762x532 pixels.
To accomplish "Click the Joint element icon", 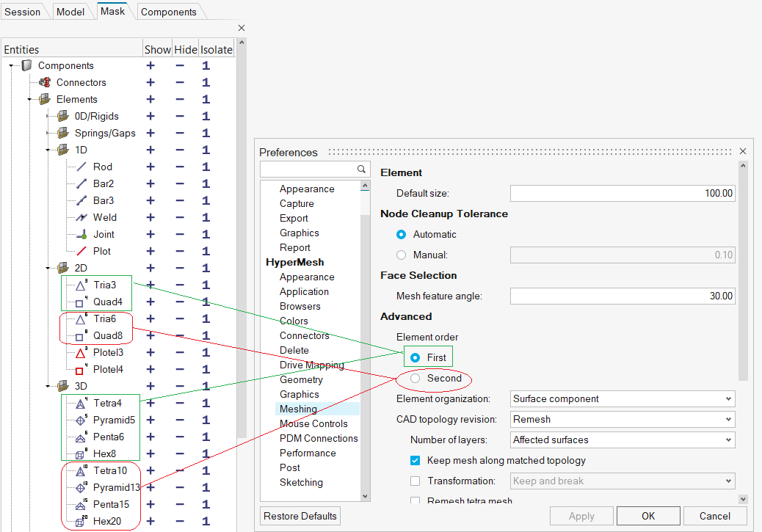I will click(81, 235).
